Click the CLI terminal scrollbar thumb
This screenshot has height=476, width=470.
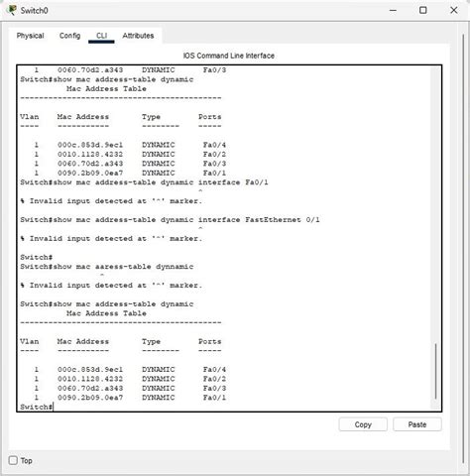coord(436,371)
